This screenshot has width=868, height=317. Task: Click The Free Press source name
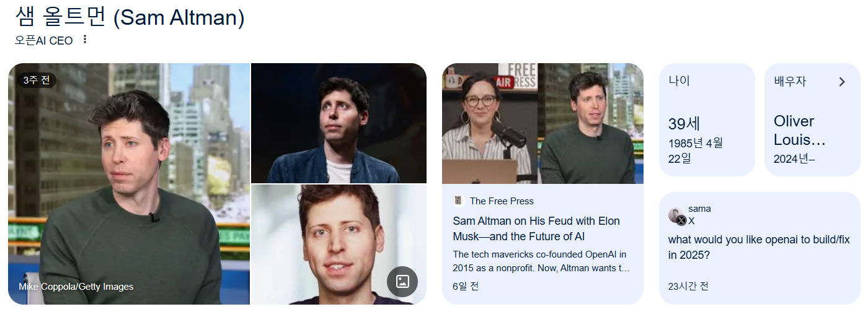click(x=502, y=201)
